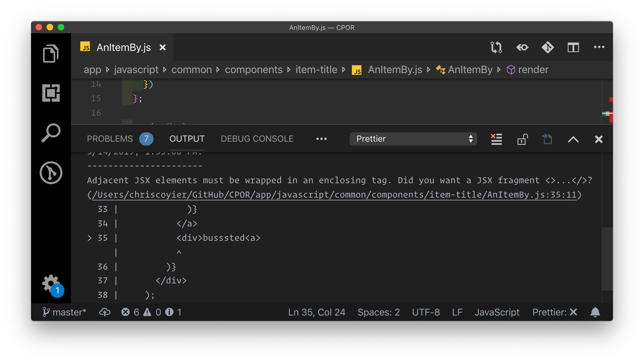Clear output with the clear-list icon
The image size is (644, 362).
point(496,139)
